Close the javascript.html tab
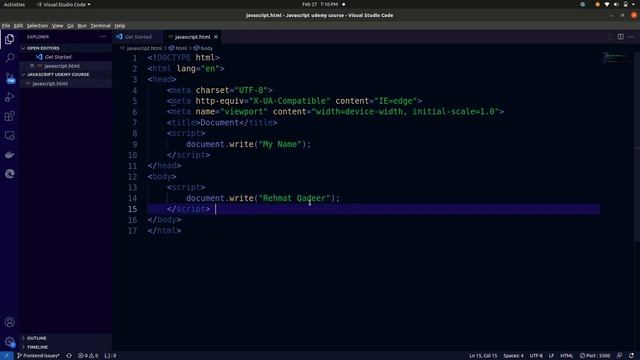640x360 pixels. pyautogui.click(x=216, y=37)
